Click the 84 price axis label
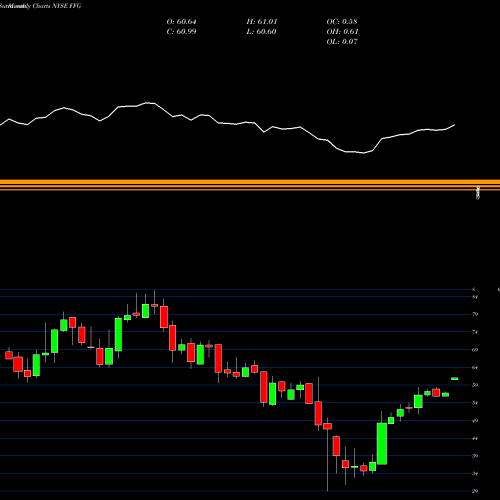500x500 pixels. point(475,297)
